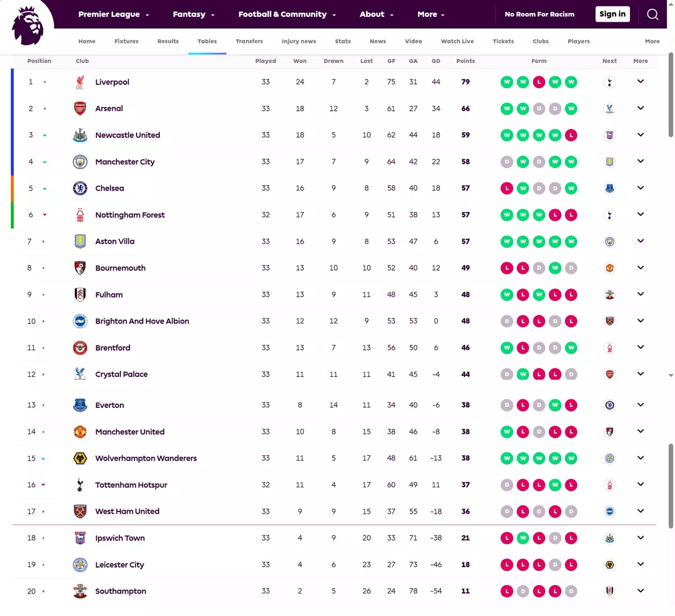Click Southampton's first form result L
This screenshot has width=675, height=616.
[x=507, y=591]
